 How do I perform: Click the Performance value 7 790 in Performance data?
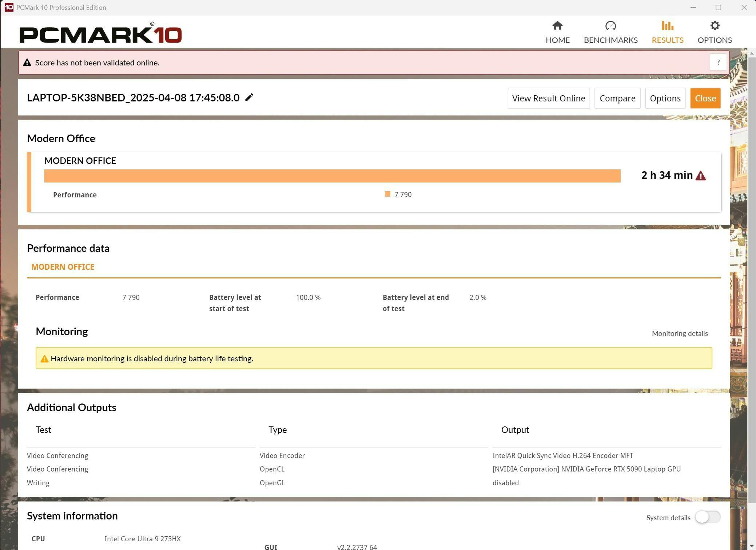131,297
